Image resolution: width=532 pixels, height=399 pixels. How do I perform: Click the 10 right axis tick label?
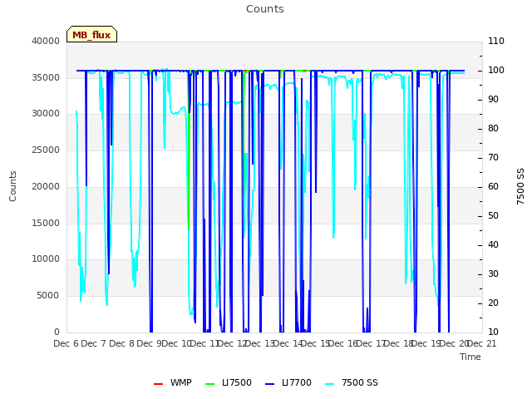[x=493, y=332]
